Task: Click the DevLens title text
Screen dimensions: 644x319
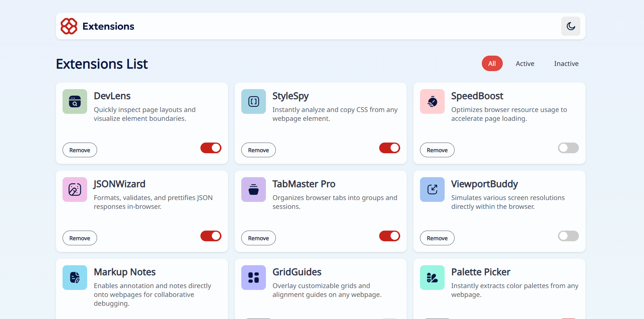Action: pyautogui.click(x=112, y=96)
